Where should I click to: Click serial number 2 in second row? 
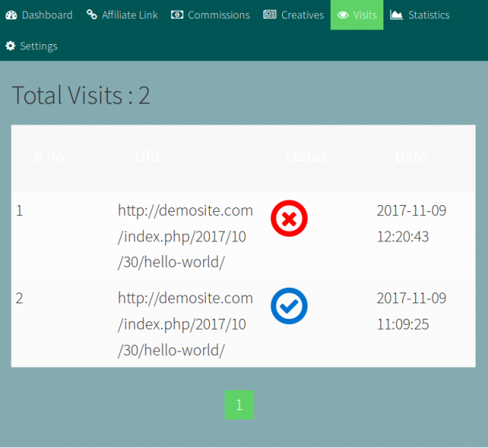point(19,299)
